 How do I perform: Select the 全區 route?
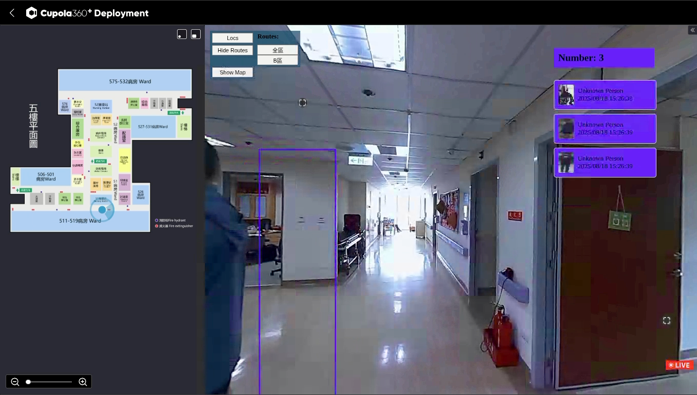(x=277, y=50)
